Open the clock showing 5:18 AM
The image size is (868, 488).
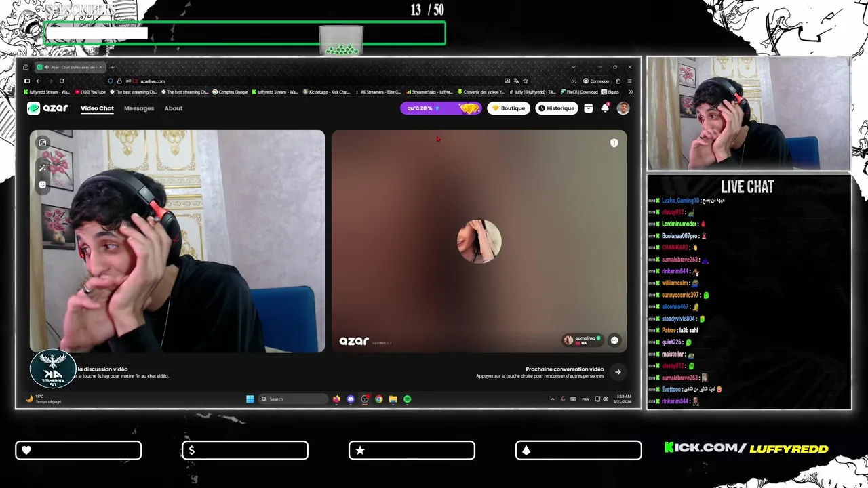tap(623, 399)
